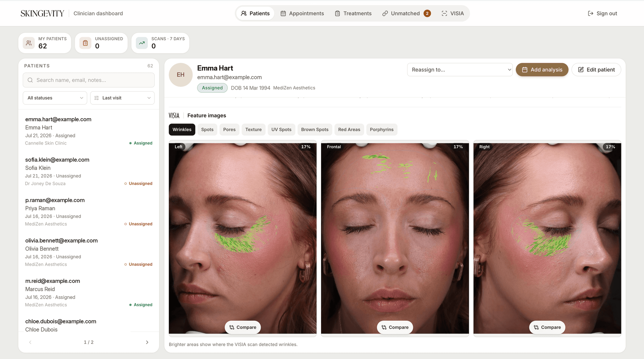Click the SKINGEVITY logo
Screen dimensions: 644x359
tap(42, 13)
